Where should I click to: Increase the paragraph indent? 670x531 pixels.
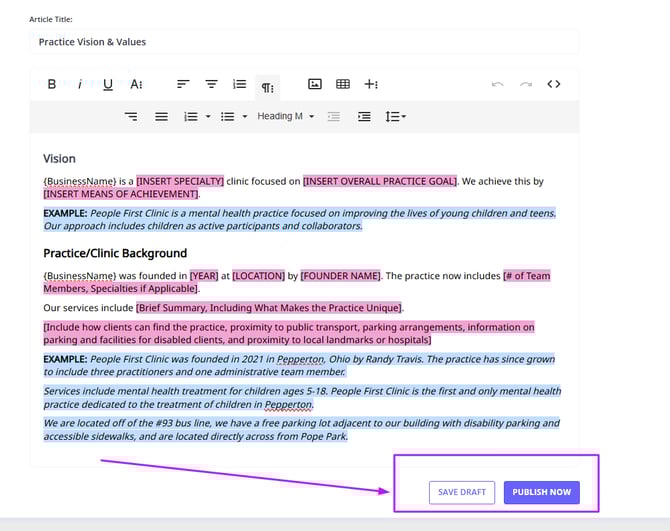click(364, 117)
